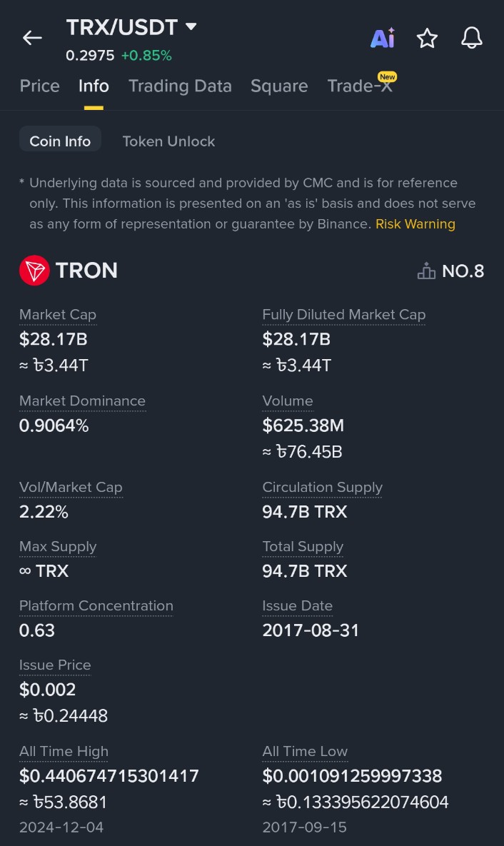
Task: Go to the Square tab
Action: [279, 86]
